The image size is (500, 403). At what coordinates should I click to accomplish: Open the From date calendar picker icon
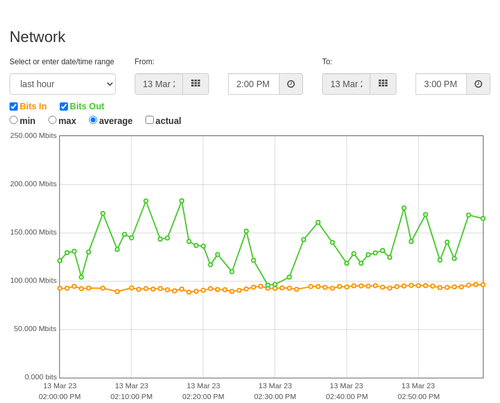point(196,84)
